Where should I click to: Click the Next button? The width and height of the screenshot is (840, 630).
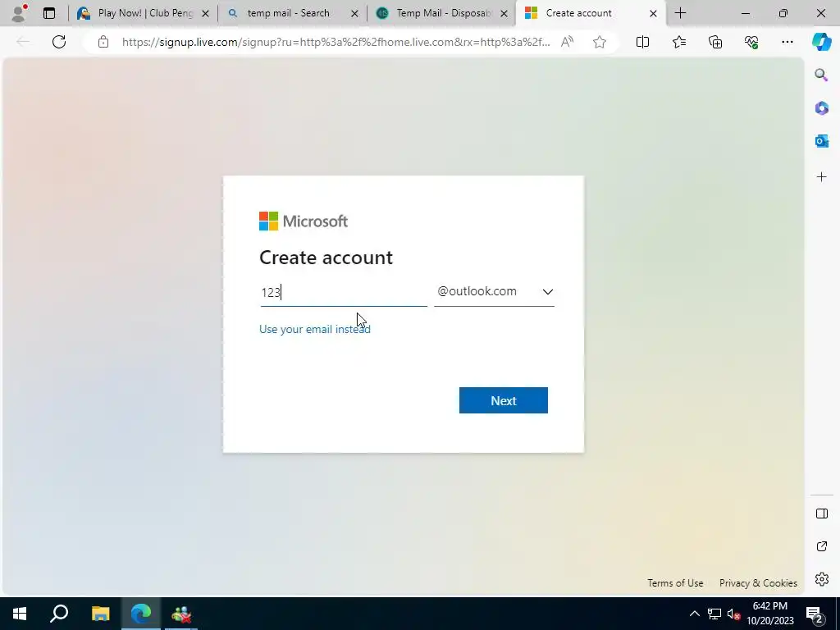point(503,400)
